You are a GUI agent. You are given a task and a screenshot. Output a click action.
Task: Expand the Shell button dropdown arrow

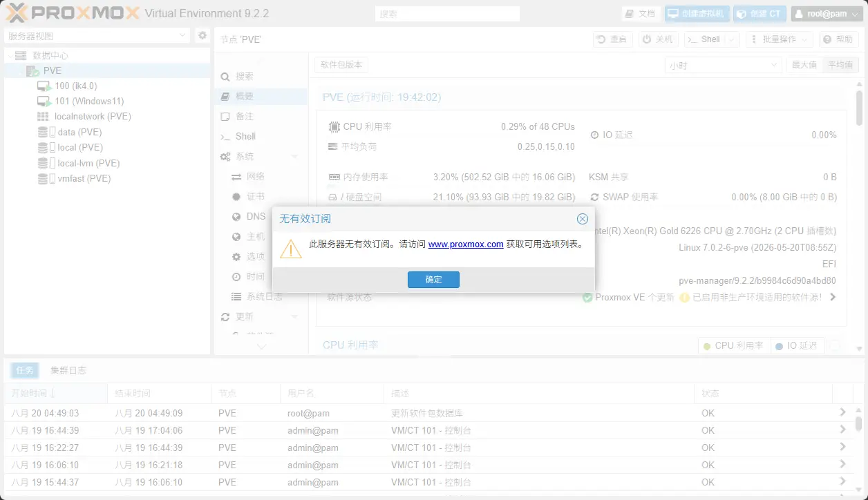coord(733,39)
